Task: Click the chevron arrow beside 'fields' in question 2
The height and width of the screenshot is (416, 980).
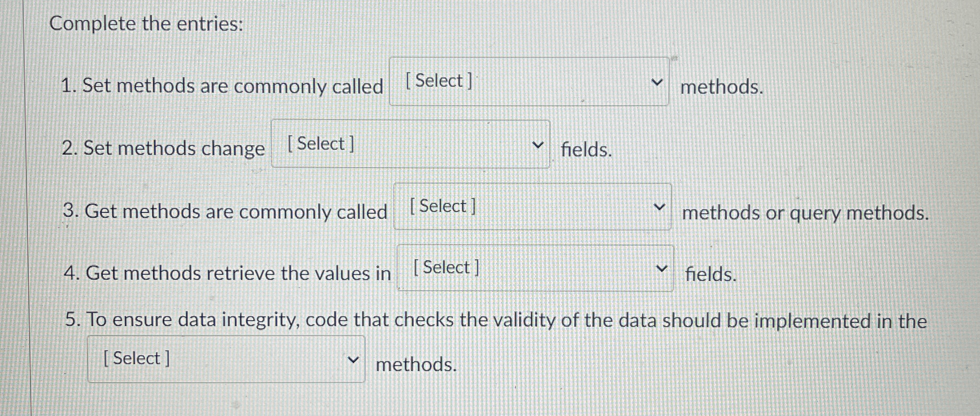Action: [538, 144]
